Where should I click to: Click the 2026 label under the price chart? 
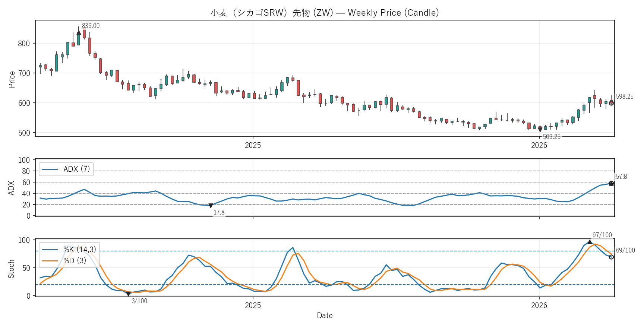[x=539, y=145]
